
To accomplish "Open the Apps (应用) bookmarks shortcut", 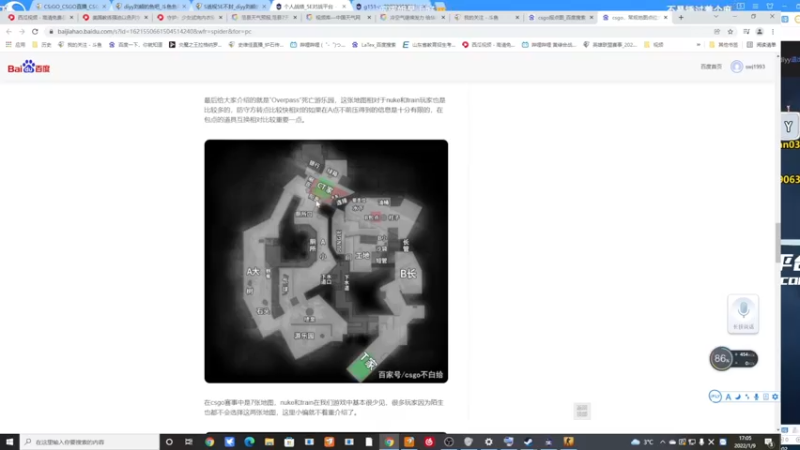I will click(x=15, y=45).
